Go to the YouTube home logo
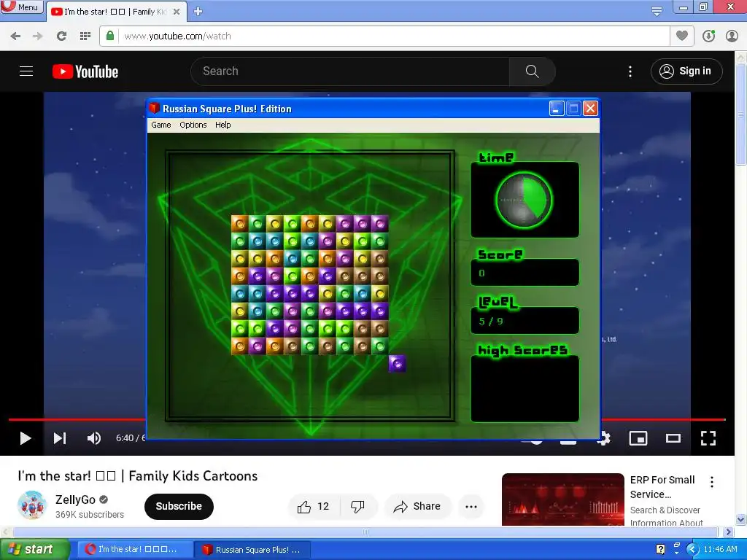This screenshot has width=747, height=560. point(85,71)
